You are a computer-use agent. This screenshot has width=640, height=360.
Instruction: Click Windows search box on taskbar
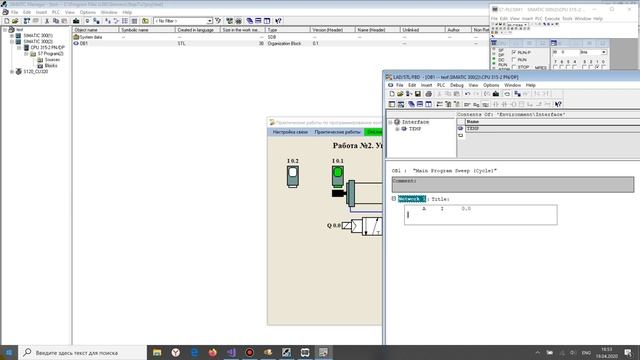(x=82, y=353)
